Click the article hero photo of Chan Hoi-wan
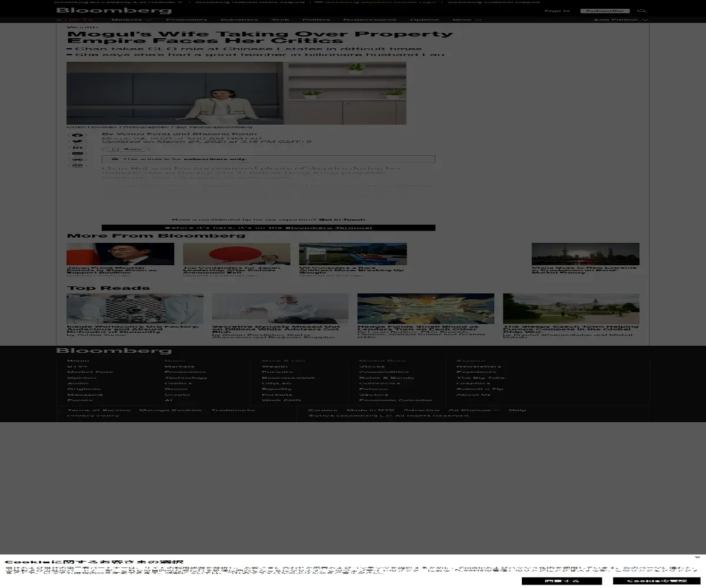The height and width of the screenshot is (588, 706). pyautogui.click(x=237, y=93)
